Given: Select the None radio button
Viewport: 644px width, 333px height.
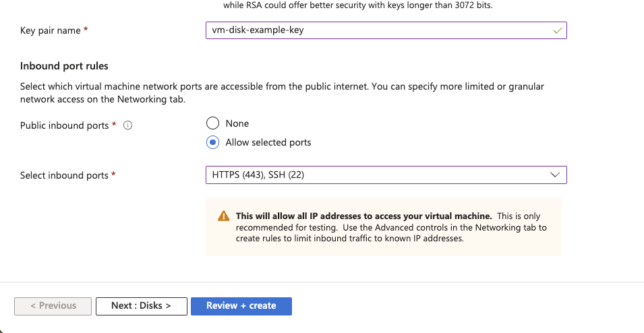Looking at the screenshot, I should (x=212, y=123).
